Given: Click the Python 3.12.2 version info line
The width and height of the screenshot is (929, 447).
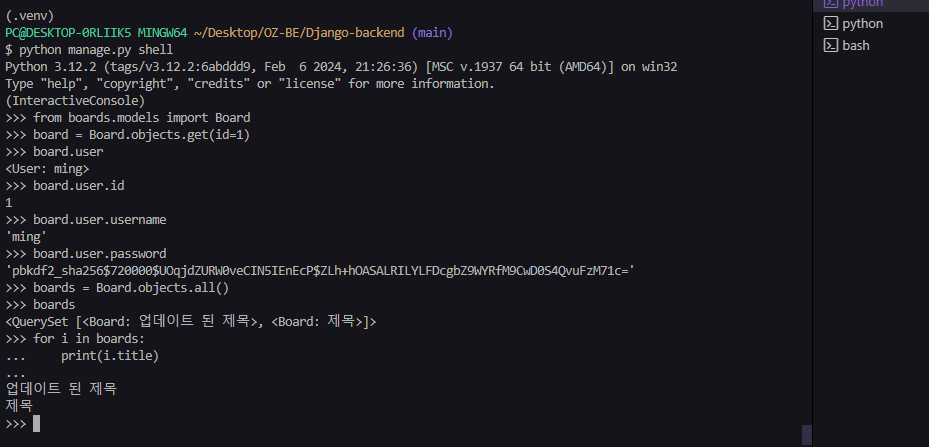Looking at the screenshot, I should coord(341,67).
